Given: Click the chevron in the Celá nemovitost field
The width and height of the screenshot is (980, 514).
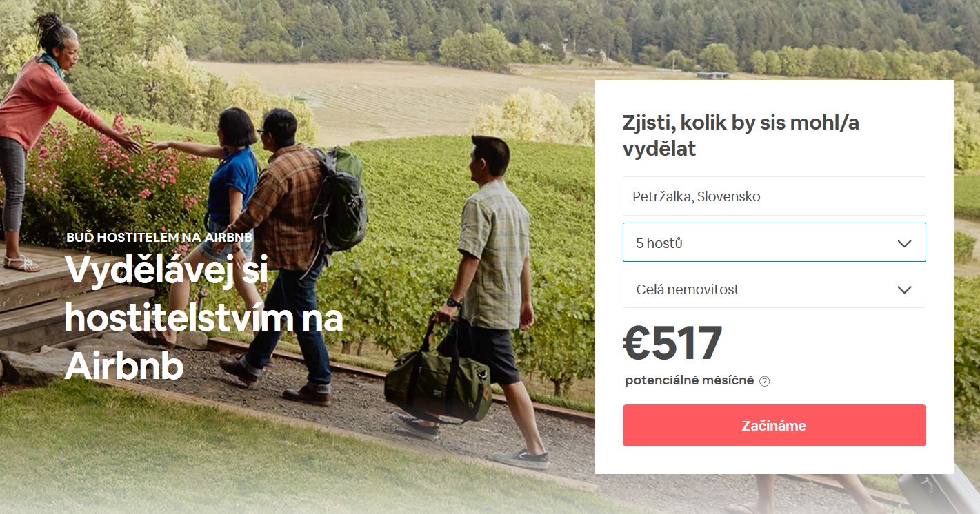Looking at the screenshot, I should [x=904, y=289].
